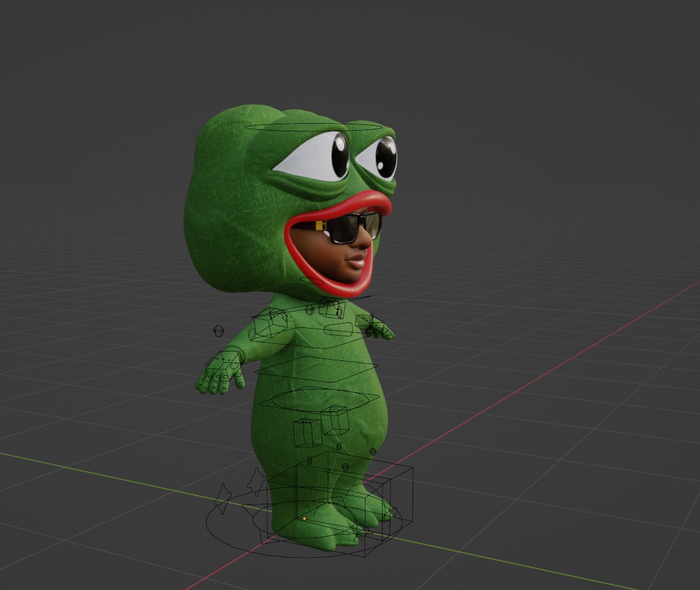This screenshot has width=700, height=590.
Task: Click the orange origin dot near the feet
Action: [x=305, y=518]
